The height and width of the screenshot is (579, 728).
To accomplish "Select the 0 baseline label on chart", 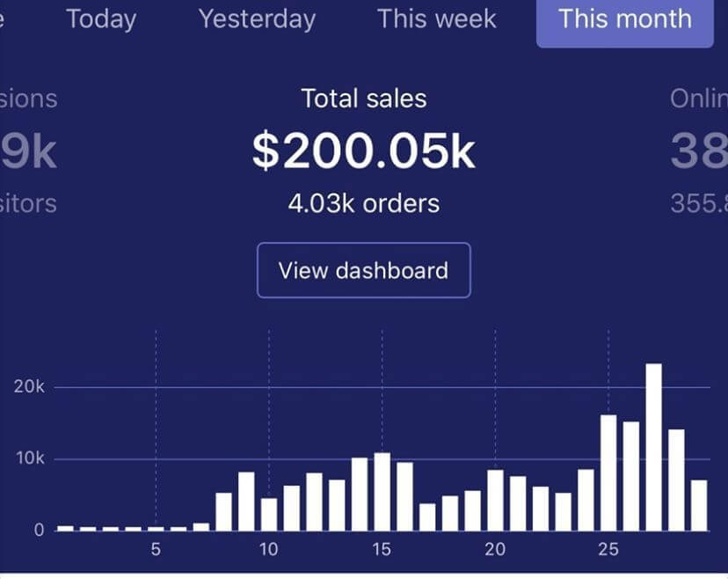I will coord(37,529).
